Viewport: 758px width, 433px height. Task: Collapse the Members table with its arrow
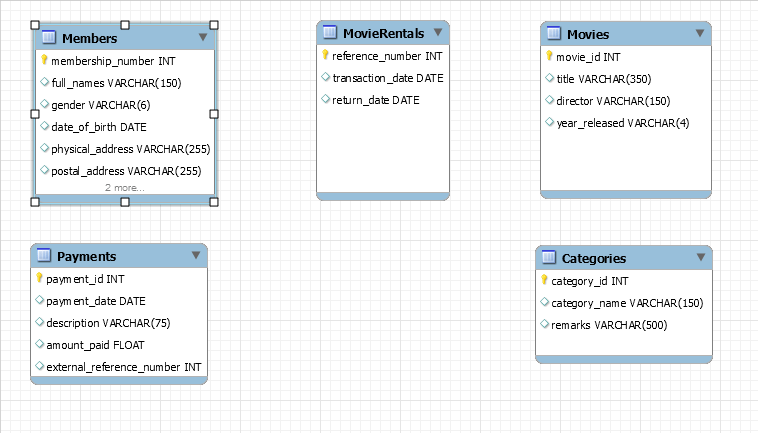pos(203,38)
